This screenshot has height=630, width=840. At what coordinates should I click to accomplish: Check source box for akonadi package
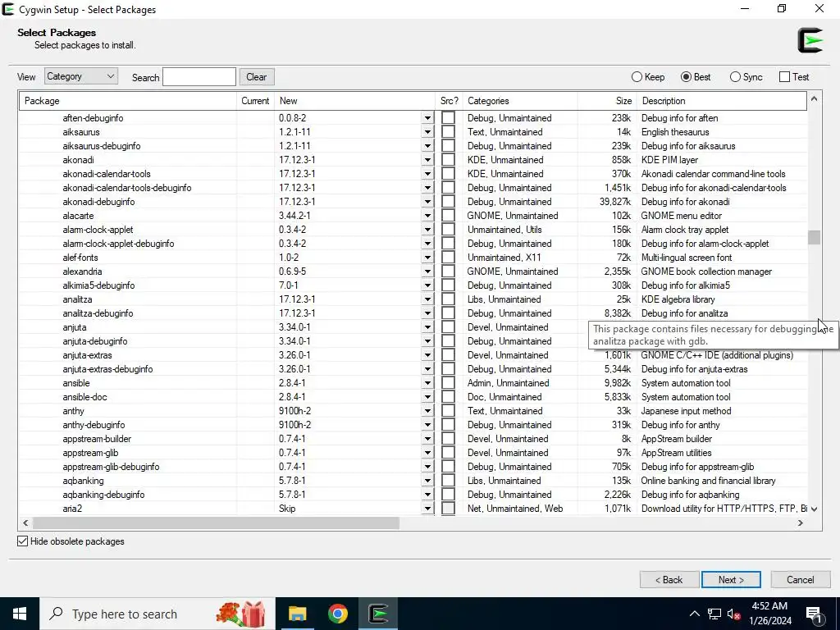pyautogui.click(x=448, y=160)
